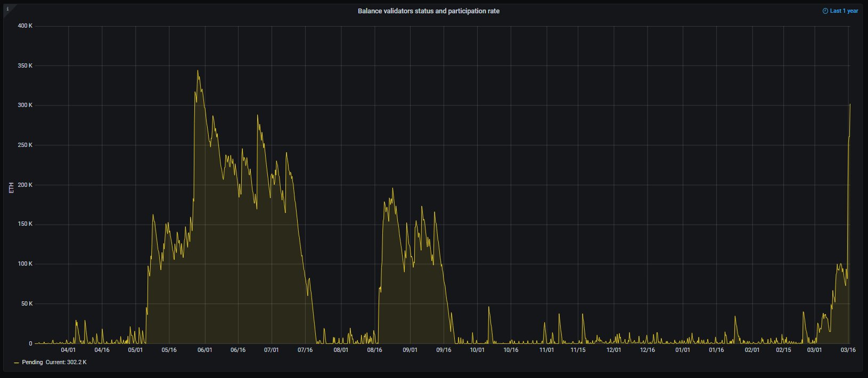Click the '350 K' y-axis tick label

coord(25,66)
